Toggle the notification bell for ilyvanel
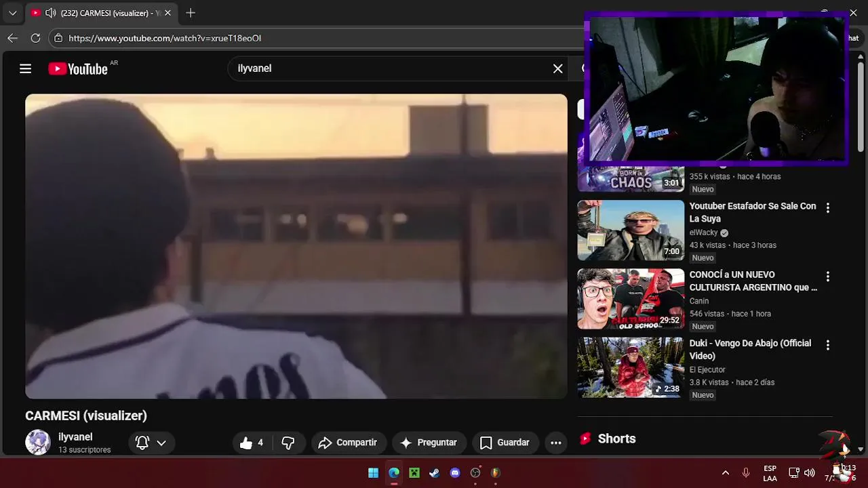This screenshot has height=488, width=868. point(142,443)
